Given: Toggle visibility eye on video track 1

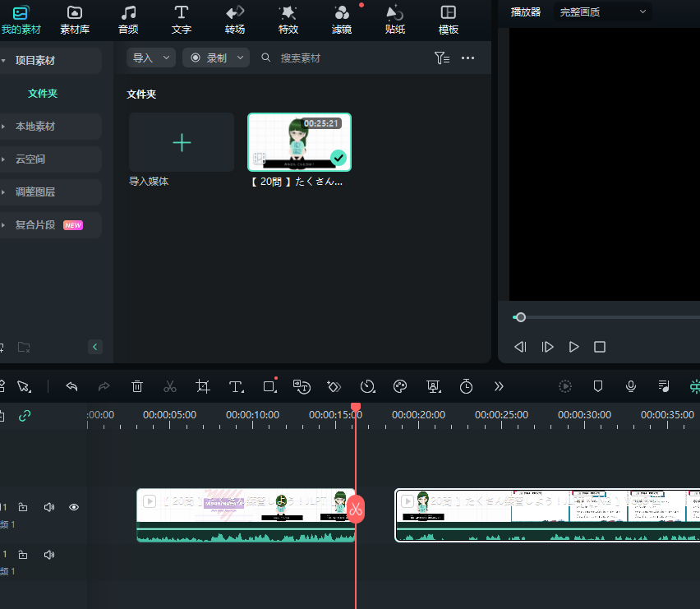Looking at the screenshot, I should tap(74, 508).
